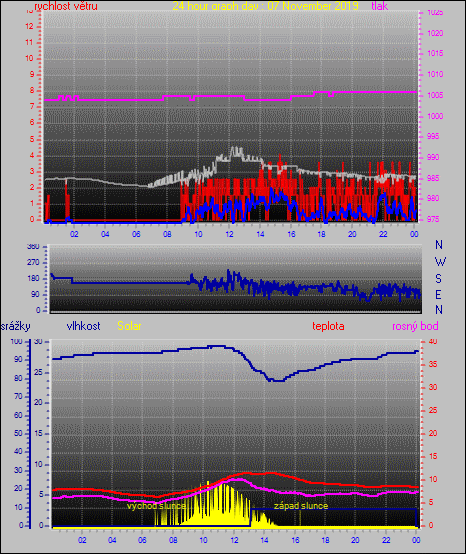The height and width of the screenshot is (554, 466).
Task: Click time label "18" under temperature graph
Action: coord(325,540)
